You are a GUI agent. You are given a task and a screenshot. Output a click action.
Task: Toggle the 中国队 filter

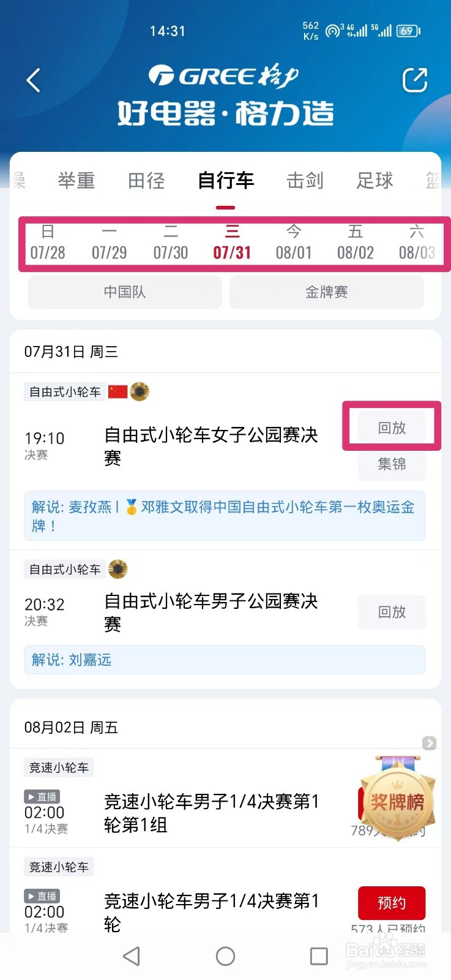coord(125,292)
